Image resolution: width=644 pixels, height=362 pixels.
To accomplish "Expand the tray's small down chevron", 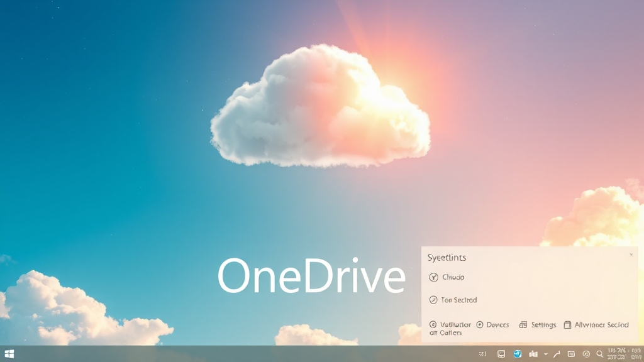I will [x=546, y=354].
